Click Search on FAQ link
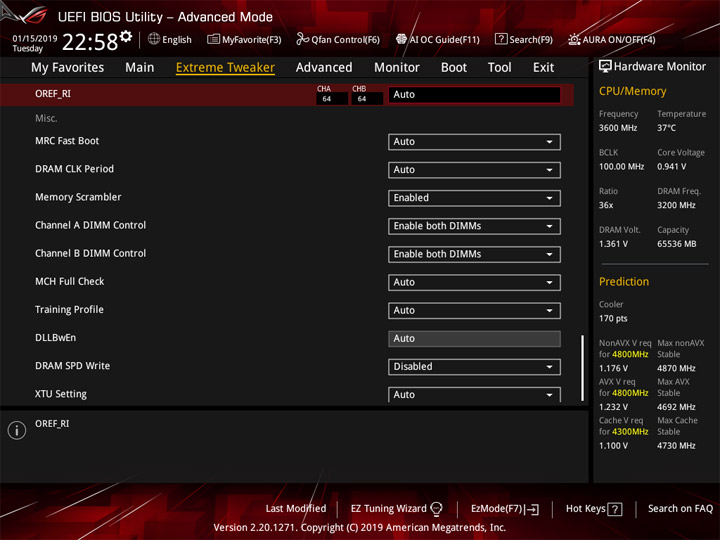 pos(680,509)
